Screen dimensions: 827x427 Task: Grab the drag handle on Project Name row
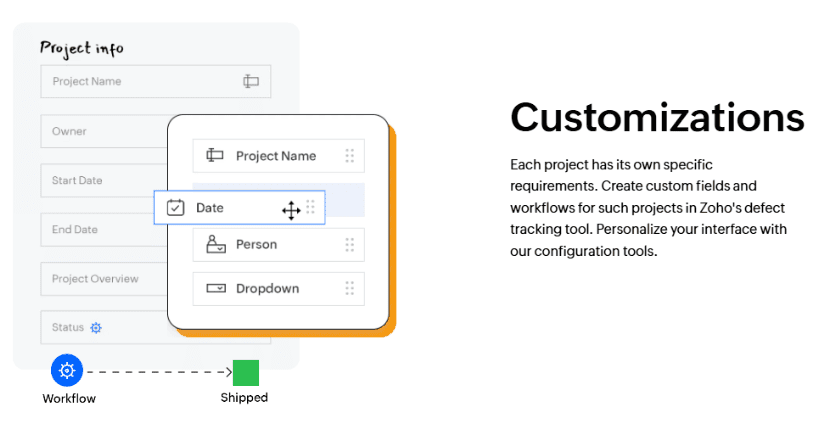click(349, 156)
